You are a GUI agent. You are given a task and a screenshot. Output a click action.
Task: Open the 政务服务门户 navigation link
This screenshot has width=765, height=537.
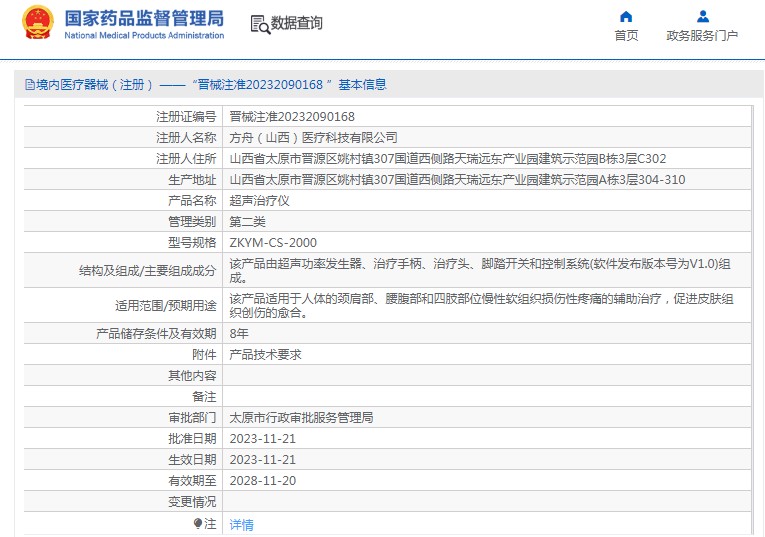[x=702, y=36]
